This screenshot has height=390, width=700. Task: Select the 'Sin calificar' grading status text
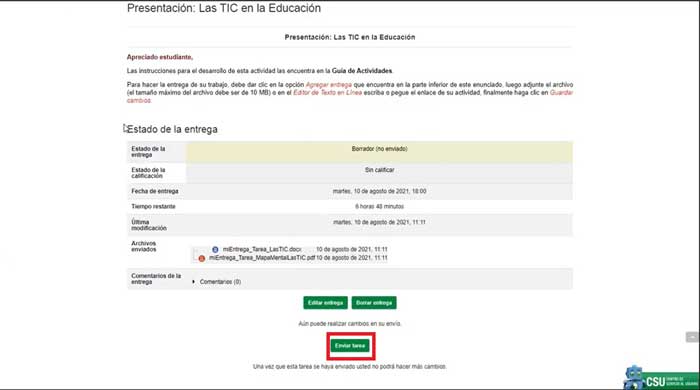coord(379,170)
